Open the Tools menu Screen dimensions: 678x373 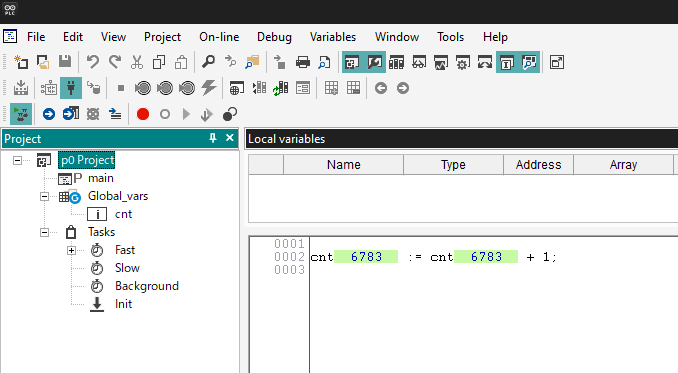[450, 37]
